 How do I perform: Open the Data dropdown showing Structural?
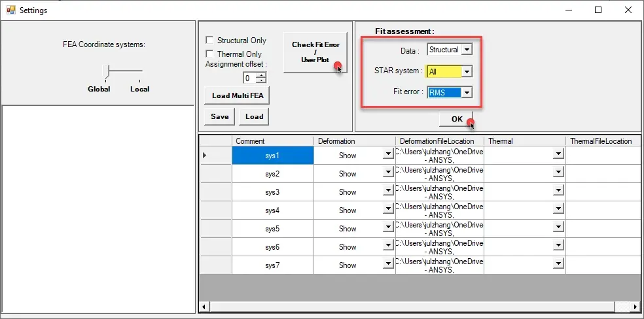[x=466, y=50]
